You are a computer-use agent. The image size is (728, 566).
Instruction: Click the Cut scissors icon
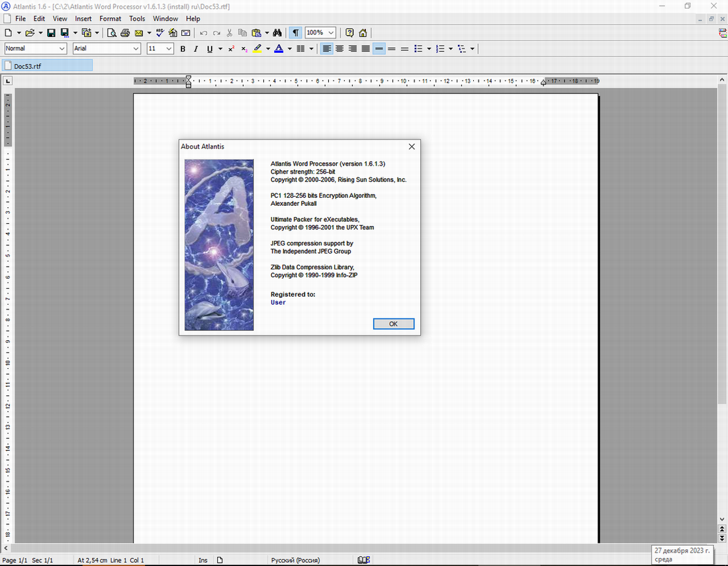[230, 33]
